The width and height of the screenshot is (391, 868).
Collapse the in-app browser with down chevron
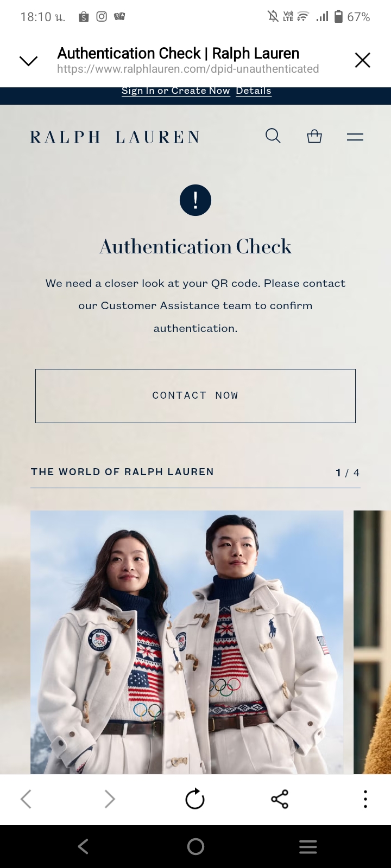click(28, 60)
